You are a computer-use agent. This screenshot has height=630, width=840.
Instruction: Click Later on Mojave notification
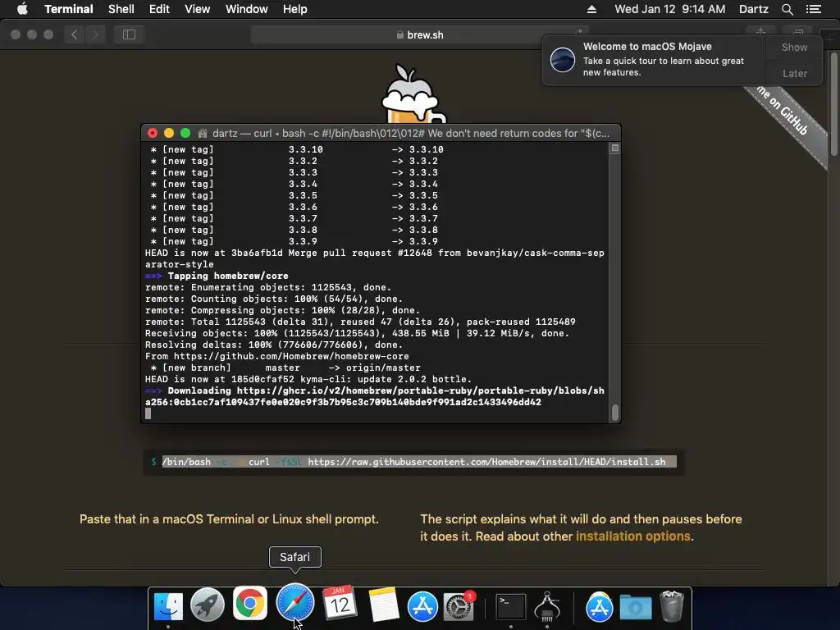point(794,73)
